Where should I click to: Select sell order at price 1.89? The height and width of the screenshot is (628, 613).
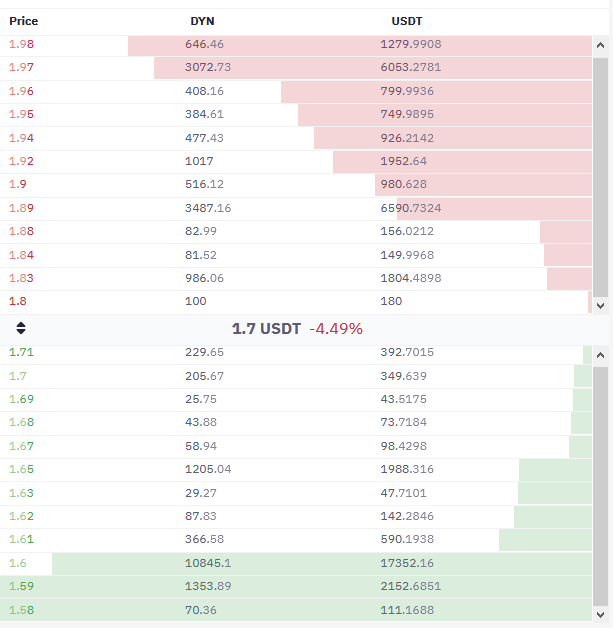point(296,208)
